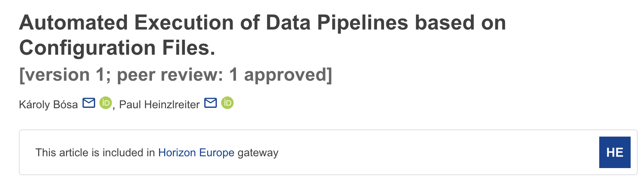Select author name Paul Heinzlreiter
The height and width of the screenshot is (185, 644).
pyautogui.click(x=159, y=105)
